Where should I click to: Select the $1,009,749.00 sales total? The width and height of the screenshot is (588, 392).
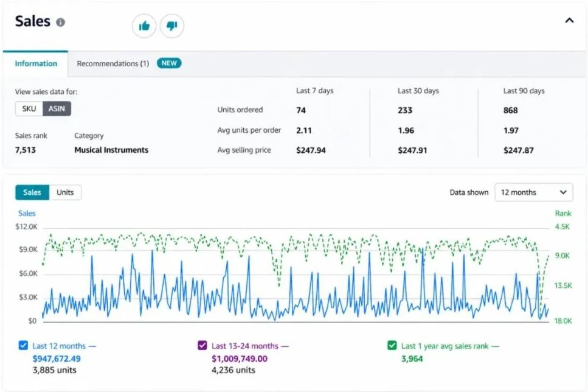coord(240,359)
